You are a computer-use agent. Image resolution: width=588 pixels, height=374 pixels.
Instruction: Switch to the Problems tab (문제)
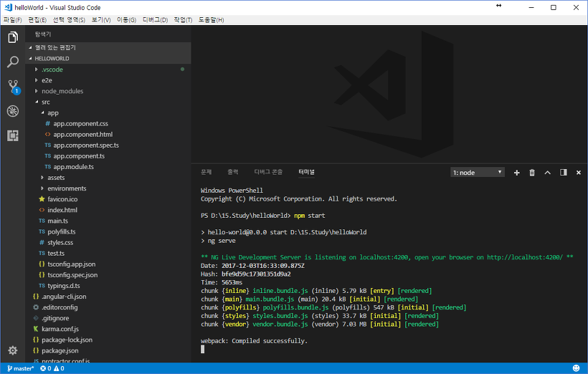click(x=207, y=172)
